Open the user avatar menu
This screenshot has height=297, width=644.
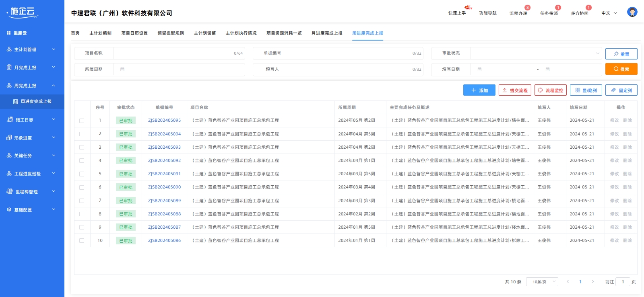(x=632, y=12)
